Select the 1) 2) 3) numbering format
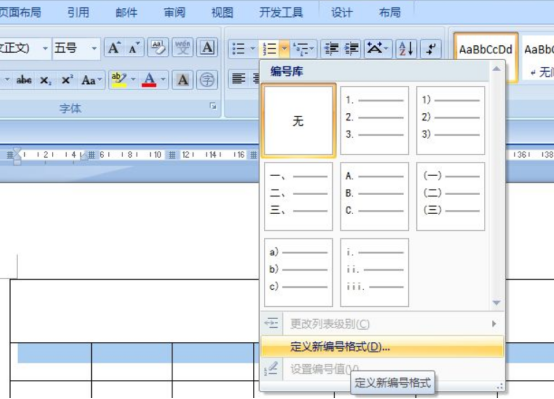Viewport: 554px width, 399px height. 450,121
